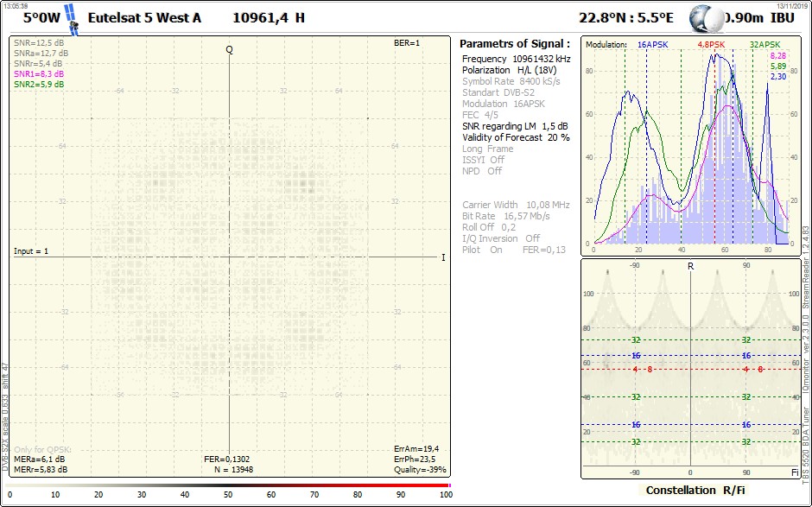The width and height of the screenshot is (812, 507).
Task: Click the R axis label in R/Fi plot
Action: tap(690, 266)
